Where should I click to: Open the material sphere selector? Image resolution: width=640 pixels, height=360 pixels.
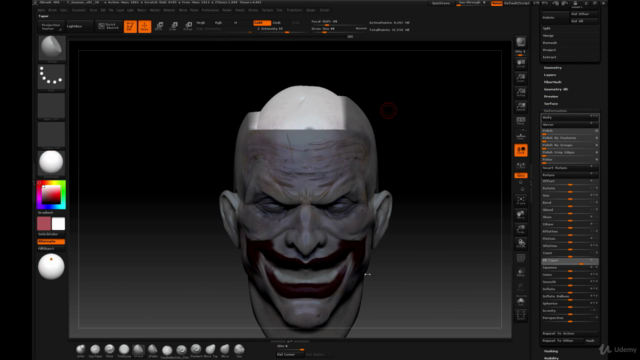pyautogui.click(x=51, y=163)
